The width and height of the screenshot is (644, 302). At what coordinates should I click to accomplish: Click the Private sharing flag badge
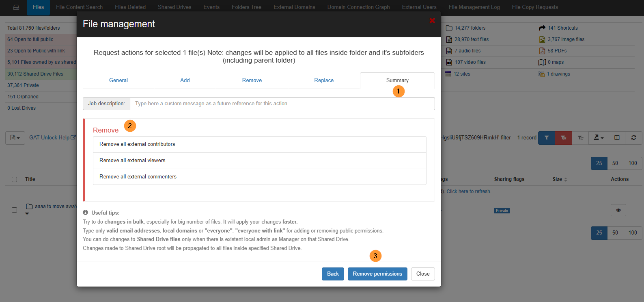click(502, 211)
